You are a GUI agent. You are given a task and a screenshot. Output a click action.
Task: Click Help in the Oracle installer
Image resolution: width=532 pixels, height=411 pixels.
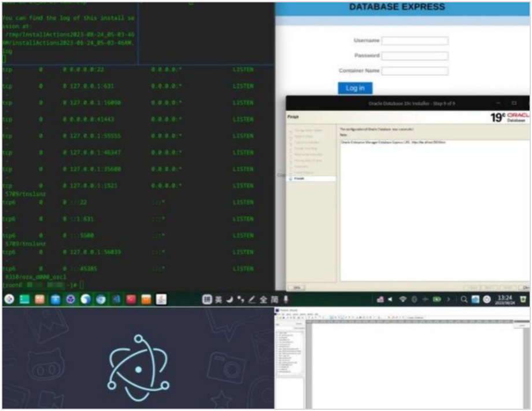click(x=297, y=288)
